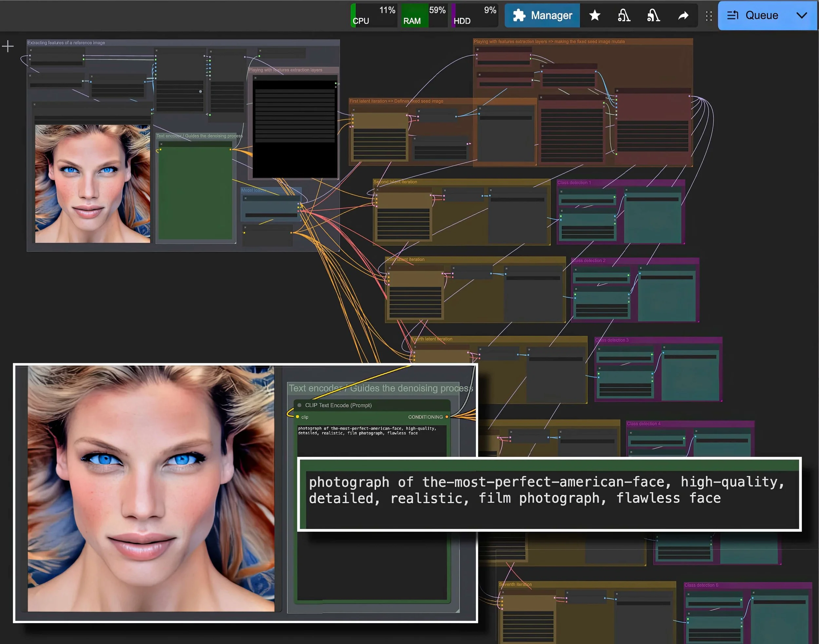
Task: Click the Queue list icon
Action: [x=733, y=15]
